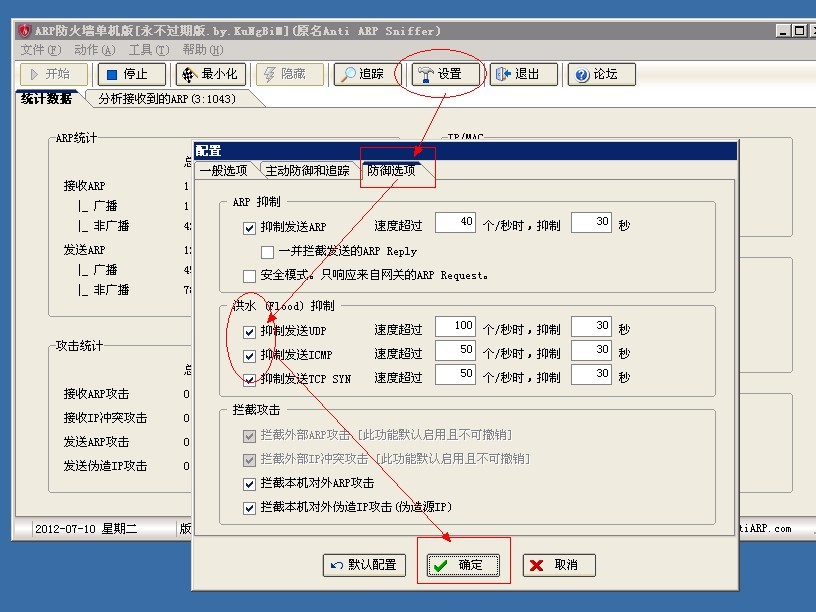Open the 工具(T) menu
This screenshot has width=816, height=612.
149,50
